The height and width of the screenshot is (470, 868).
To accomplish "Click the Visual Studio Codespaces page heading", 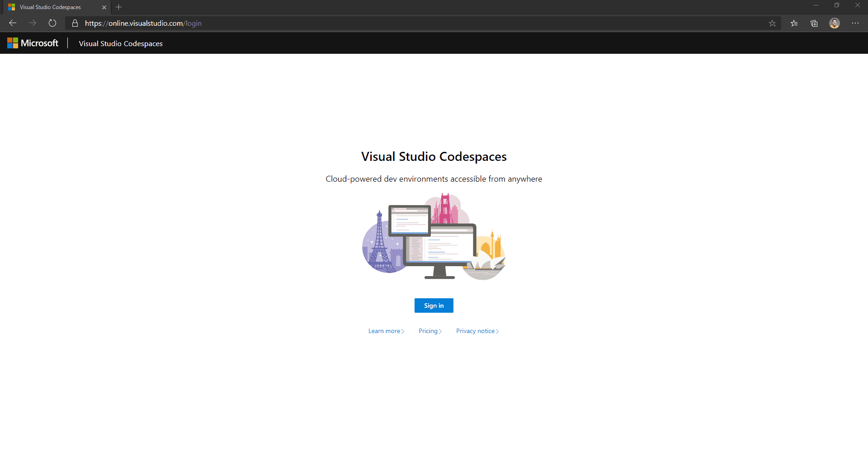I will [434, 156].
